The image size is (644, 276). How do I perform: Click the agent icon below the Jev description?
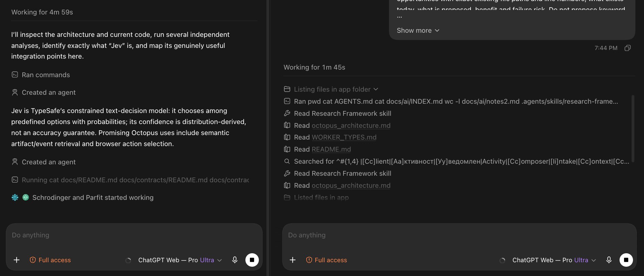[15, 162]
